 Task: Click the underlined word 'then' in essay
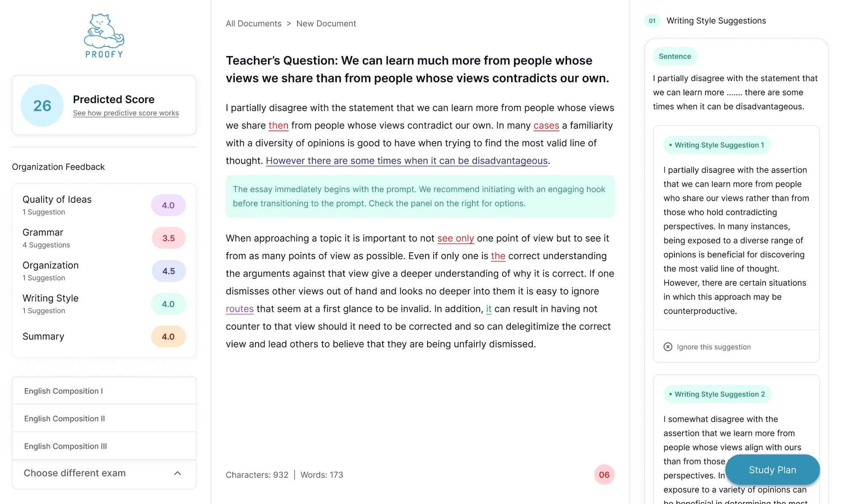278,125
